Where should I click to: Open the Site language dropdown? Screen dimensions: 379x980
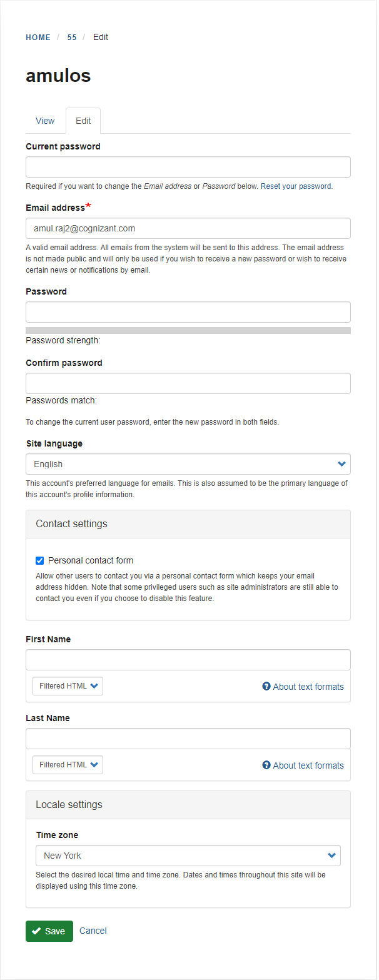click(188, 464)
